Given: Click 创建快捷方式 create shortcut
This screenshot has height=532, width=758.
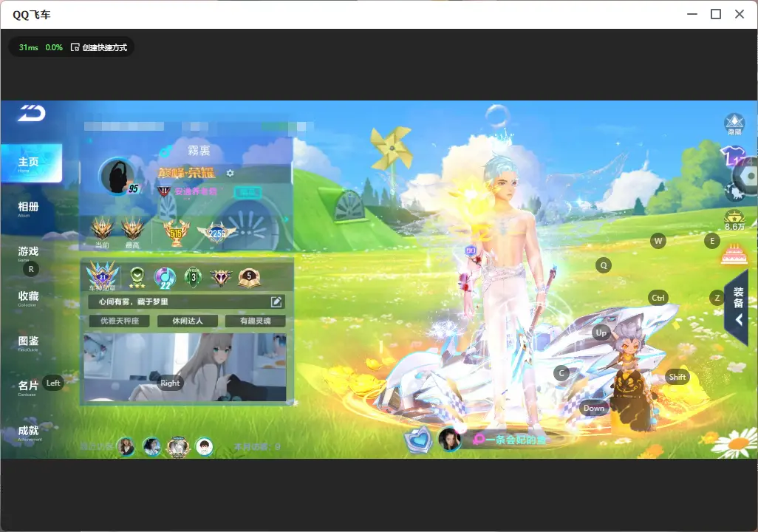Looking at the screenshot, I should coord(99,47).
